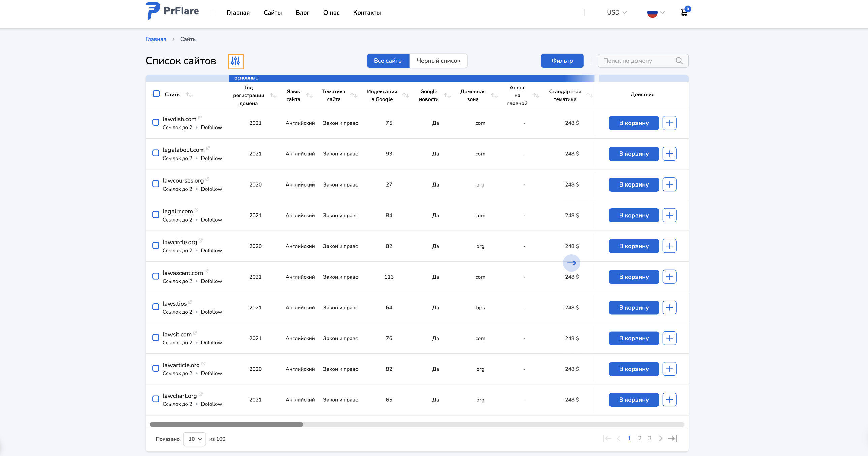The image size is (868, 456).
Task: Go to page 2
Action: click(x=639, y=438)
